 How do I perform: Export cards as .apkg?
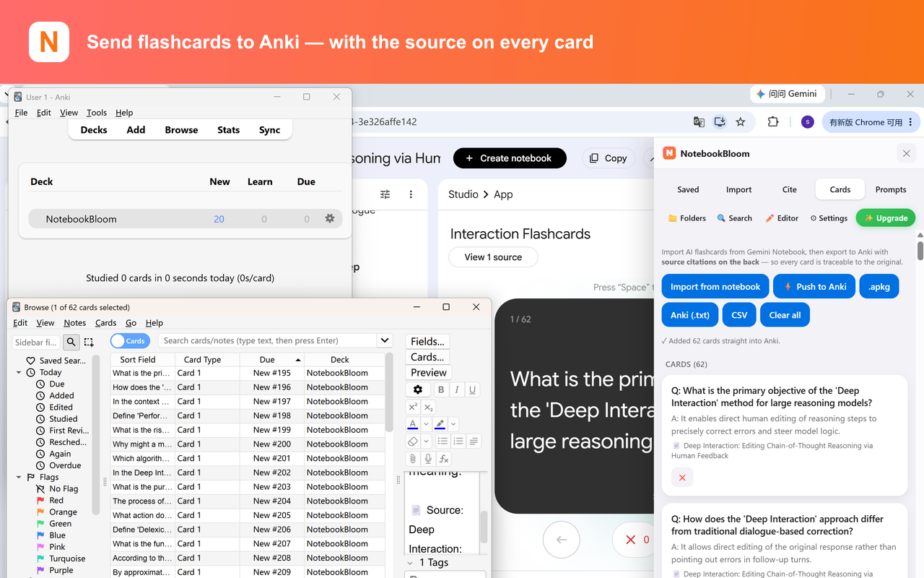coord(879,286)
